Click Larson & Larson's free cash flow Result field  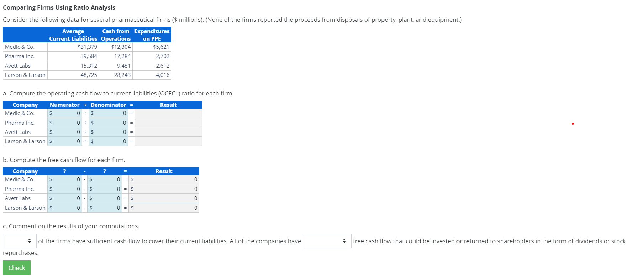click(164, 208)
